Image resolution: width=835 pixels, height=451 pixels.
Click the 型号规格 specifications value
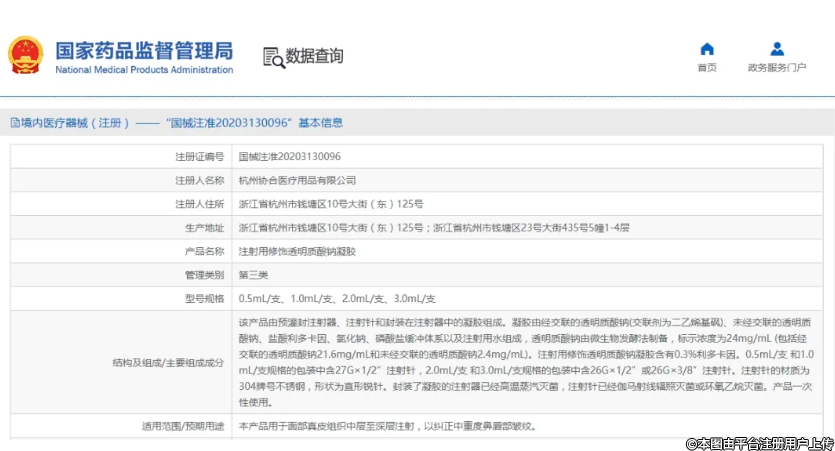336,298
